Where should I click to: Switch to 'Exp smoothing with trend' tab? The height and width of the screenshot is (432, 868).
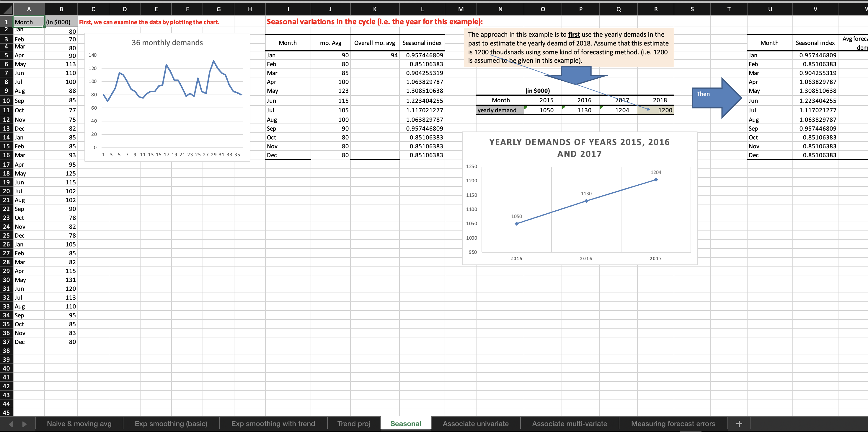(273, 424)
